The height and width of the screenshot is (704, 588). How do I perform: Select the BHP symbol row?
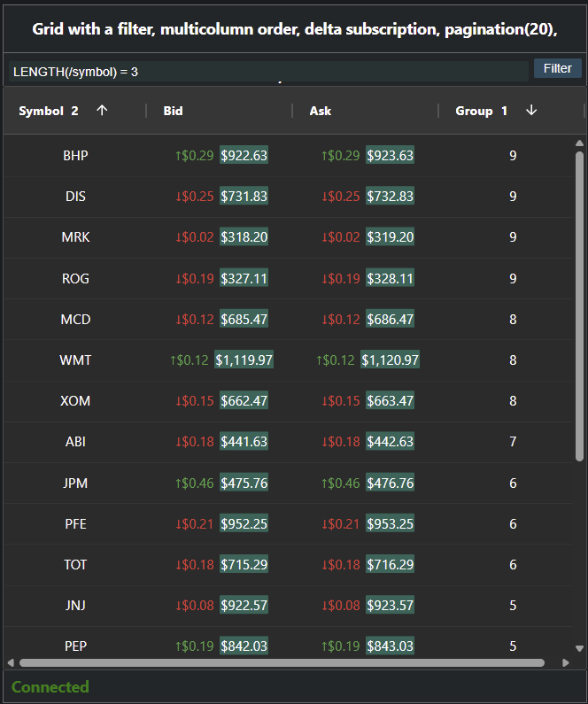[x=75, y=156]
